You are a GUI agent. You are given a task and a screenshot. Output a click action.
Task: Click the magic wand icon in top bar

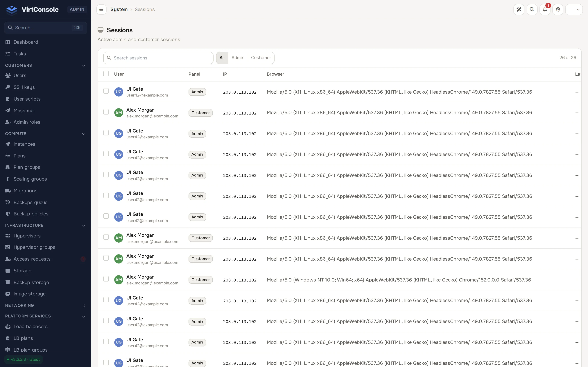(519, 10)
